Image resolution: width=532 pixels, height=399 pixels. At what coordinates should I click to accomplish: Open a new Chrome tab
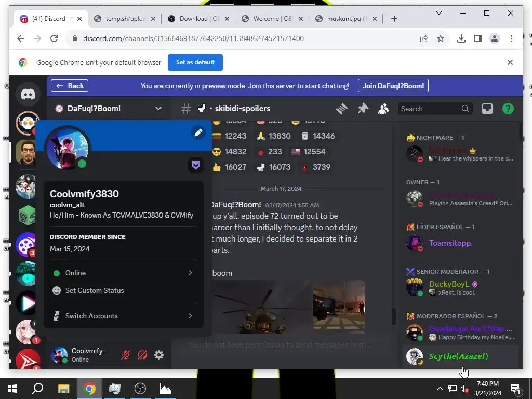click(x=394, y=19)
